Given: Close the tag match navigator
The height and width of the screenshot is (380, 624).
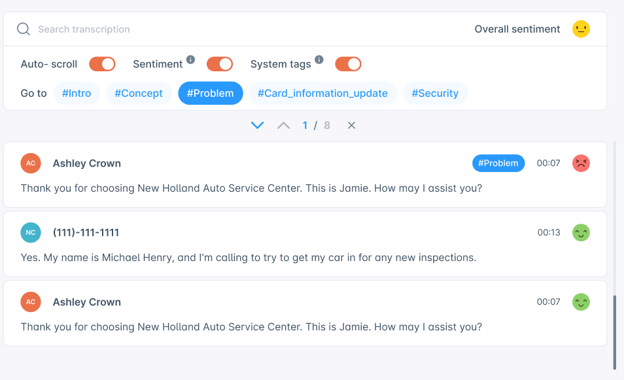Looking at the screenshot, I should click(x=351, y=125).
